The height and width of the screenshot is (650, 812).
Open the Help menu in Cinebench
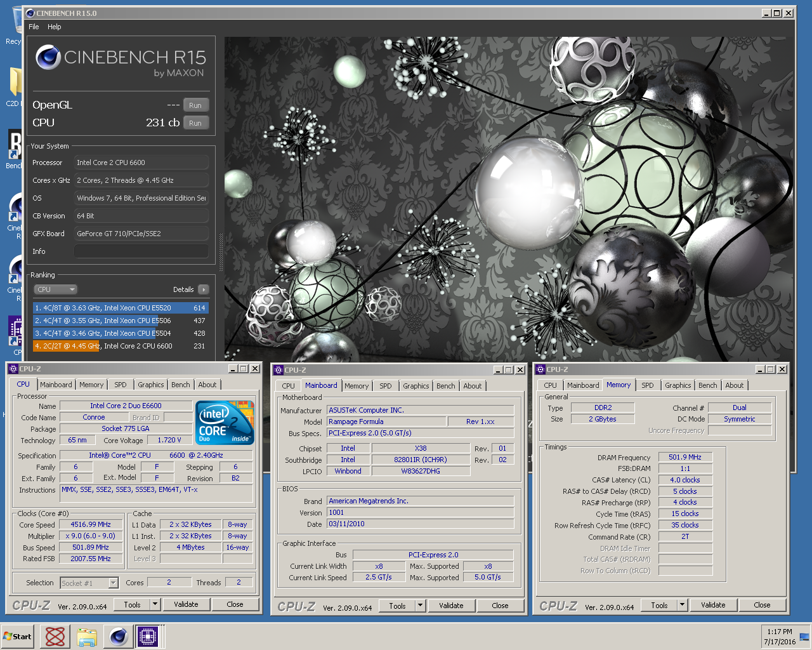click(55, 27)
